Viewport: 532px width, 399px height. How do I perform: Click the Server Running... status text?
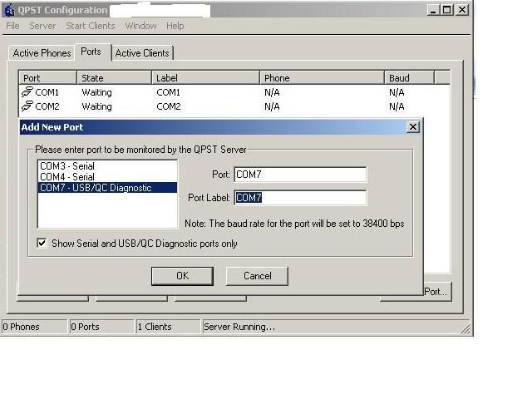(239, 327)
